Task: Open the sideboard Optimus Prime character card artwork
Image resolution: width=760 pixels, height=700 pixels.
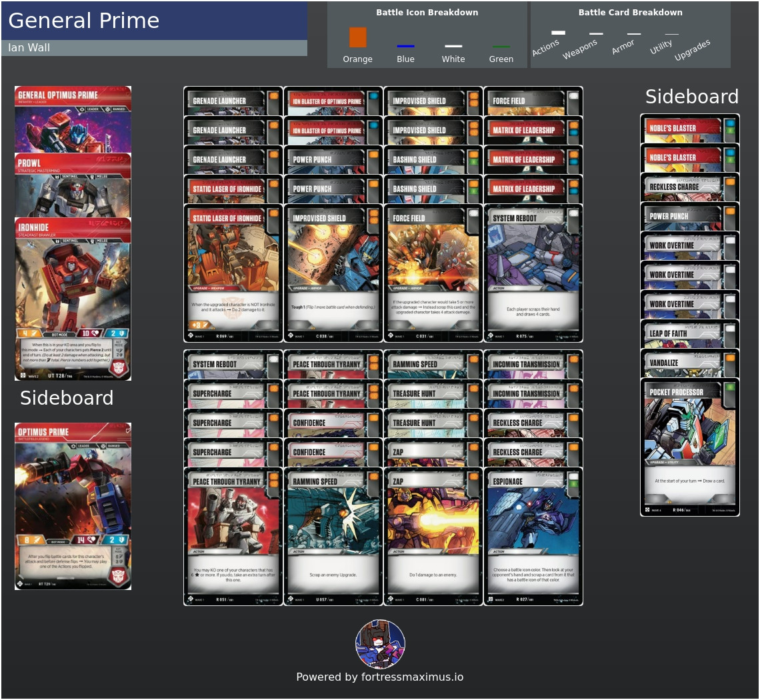Action: 73,506
